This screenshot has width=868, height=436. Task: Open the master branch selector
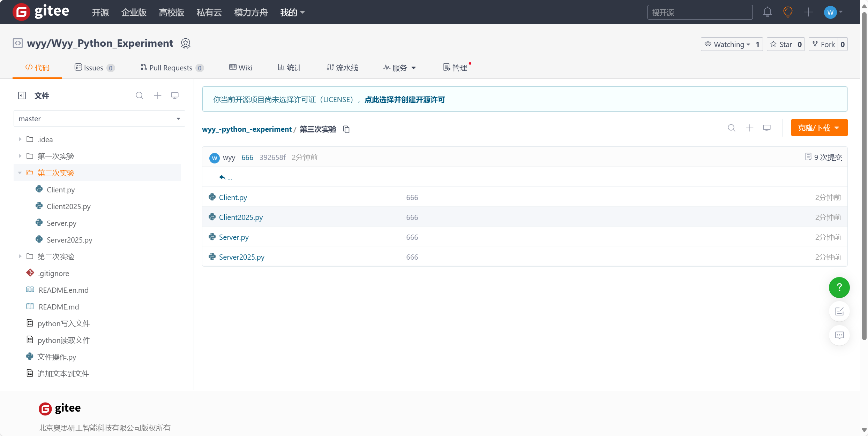pos(99,118)
